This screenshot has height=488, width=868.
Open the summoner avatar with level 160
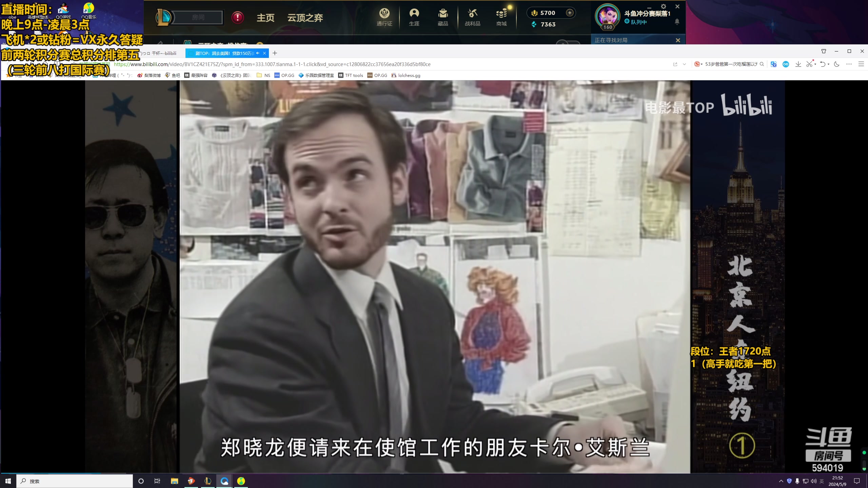(608, 17)
